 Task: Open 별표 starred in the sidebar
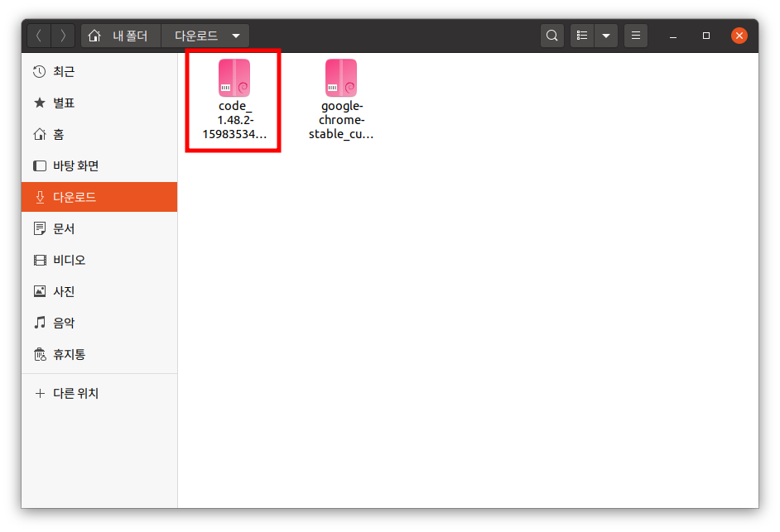(x=99, y=103)
